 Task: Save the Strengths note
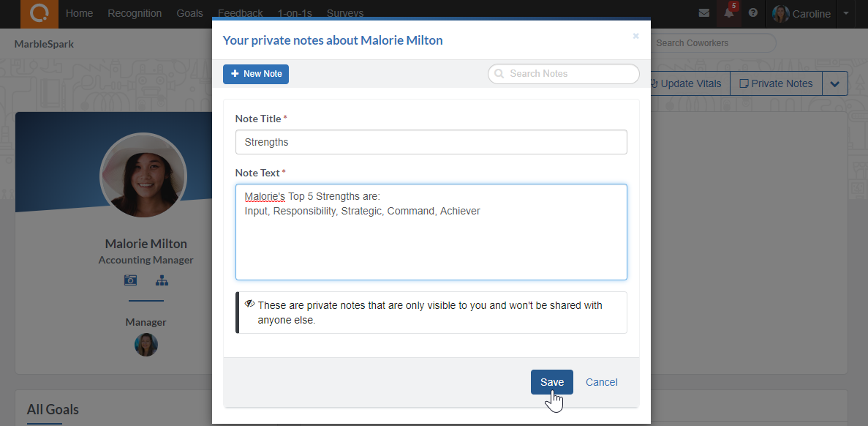click(551, 381)
